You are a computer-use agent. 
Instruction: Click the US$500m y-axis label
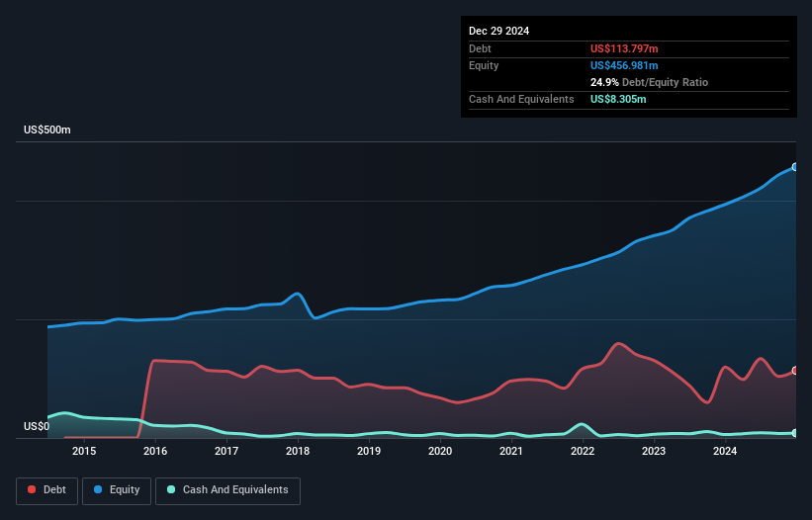pyautogui.click(x=47, y=130)
